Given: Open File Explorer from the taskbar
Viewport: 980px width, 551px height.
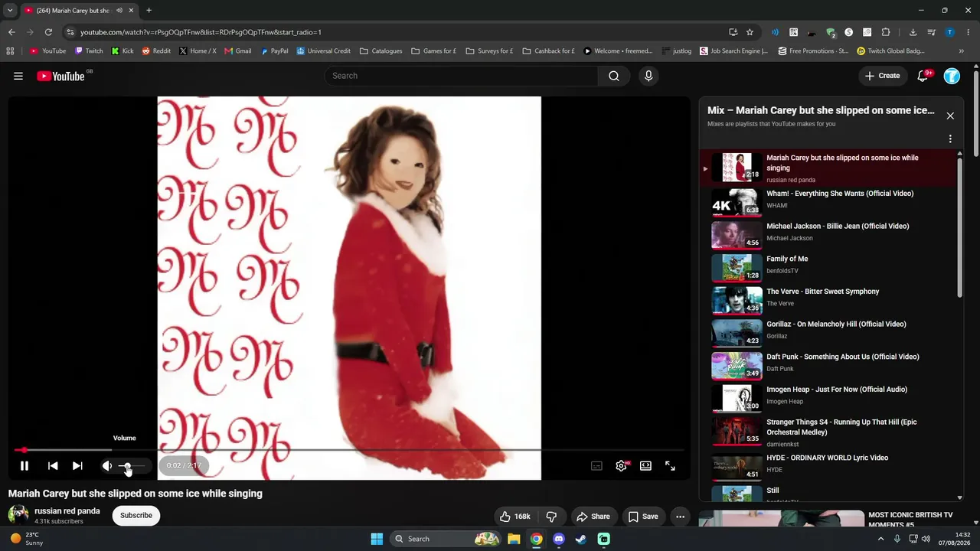Looking at the screenshot, I should tap(514, 539).
